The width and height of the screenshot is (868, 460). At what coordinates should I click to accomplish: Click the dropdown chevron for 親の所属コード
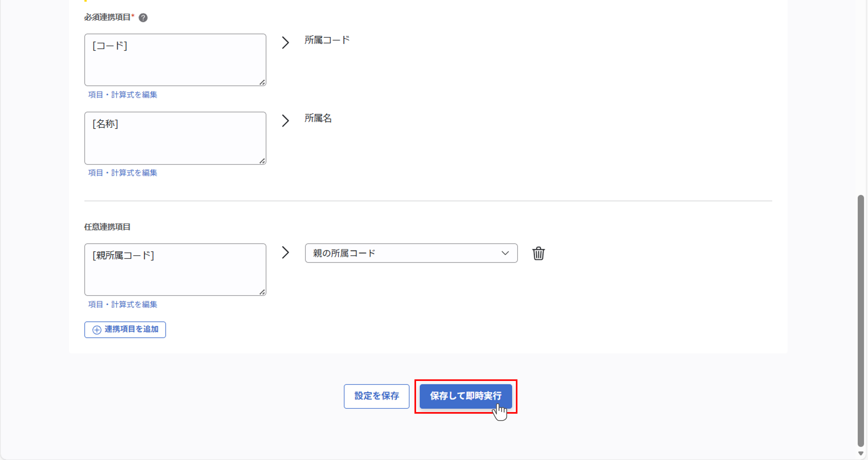click(x=505, y=253)
